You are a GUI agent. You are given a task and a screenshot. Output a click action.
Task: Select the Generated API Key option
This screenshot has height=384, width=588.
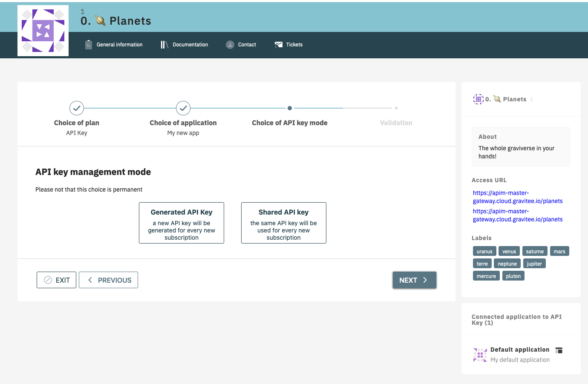(x=181, y=223)
